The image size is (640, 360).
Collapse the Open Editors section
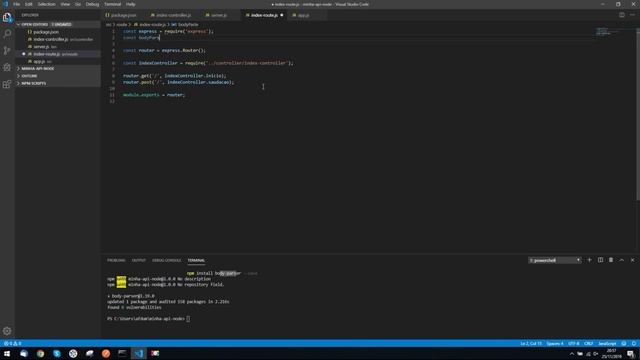(x=58, y=24)
